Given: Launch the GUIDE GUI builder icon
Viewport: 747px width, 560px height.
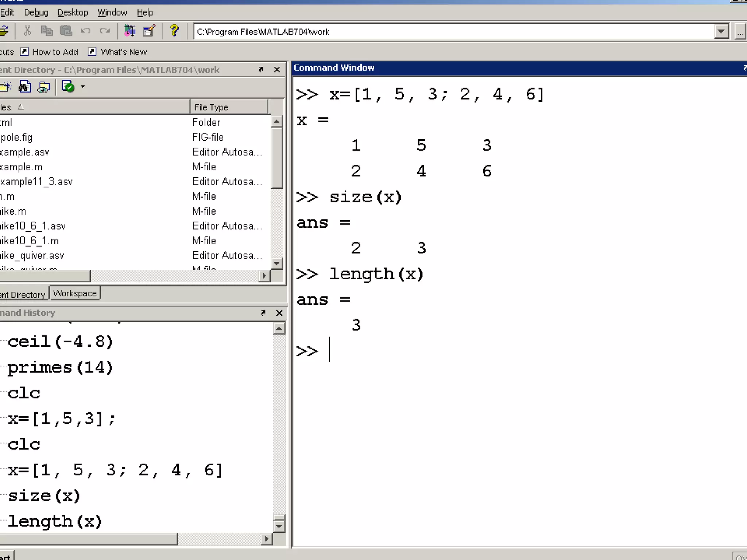Looking at the screenshot, I should 149,31.
